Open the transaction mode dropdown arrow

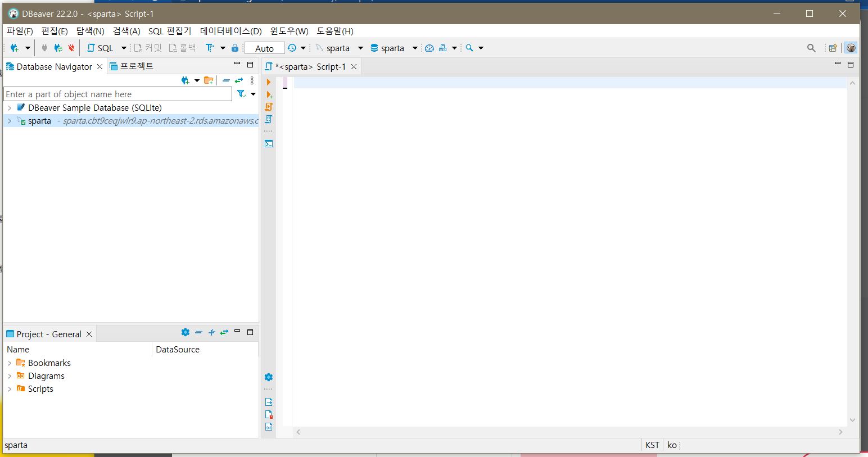coord(223,48)
